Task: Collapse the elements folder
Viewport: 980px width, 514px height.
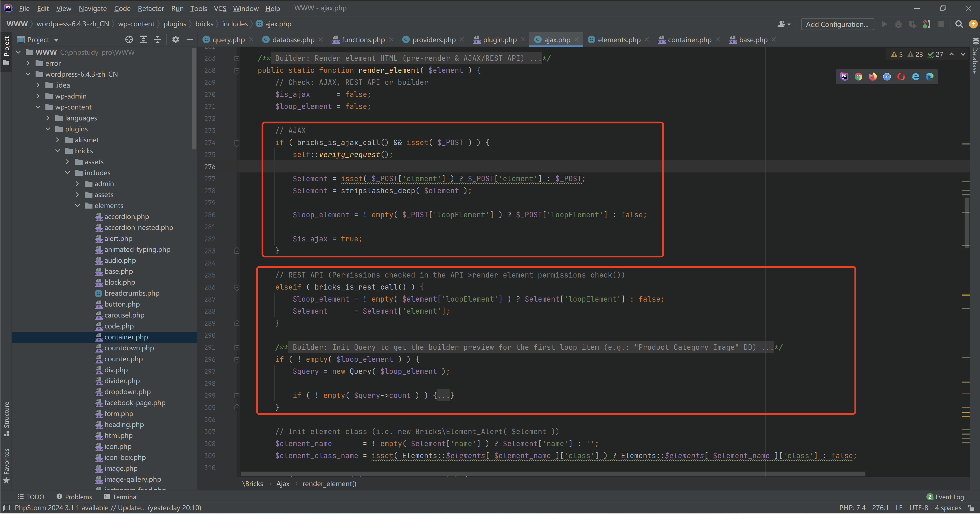Action: 78,206
